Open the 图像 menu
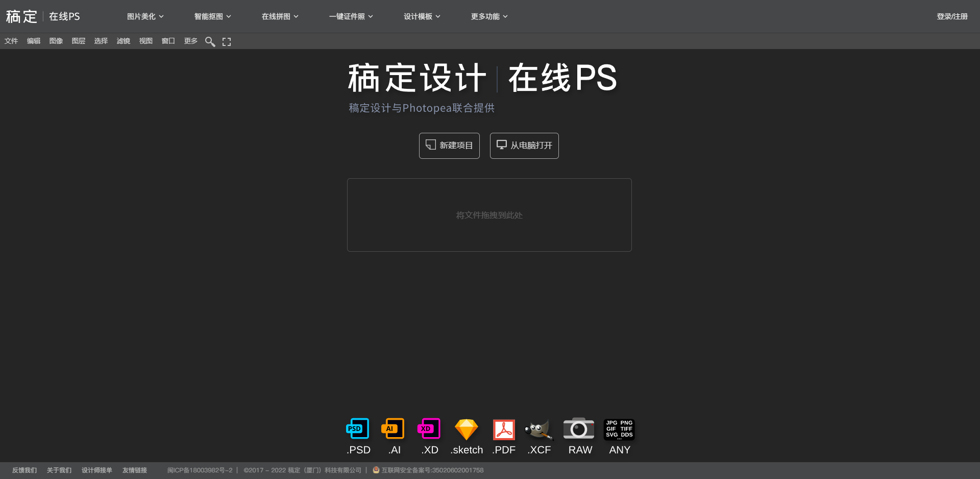The image size is (980, 479). point(56,41)
